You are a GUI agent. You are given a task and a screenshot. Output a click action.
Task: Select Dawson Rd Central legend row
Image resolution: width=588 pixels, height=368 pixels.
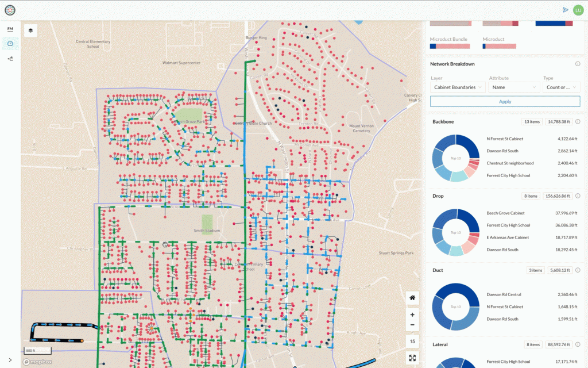(x=532, y=295)
